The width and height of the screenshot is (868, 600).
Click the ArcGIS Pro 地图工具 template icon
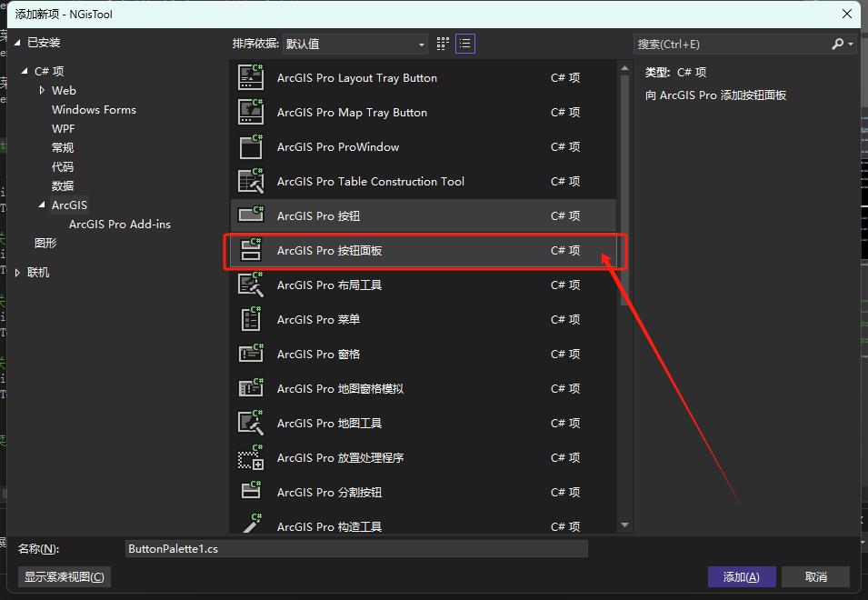coord(251,423)
